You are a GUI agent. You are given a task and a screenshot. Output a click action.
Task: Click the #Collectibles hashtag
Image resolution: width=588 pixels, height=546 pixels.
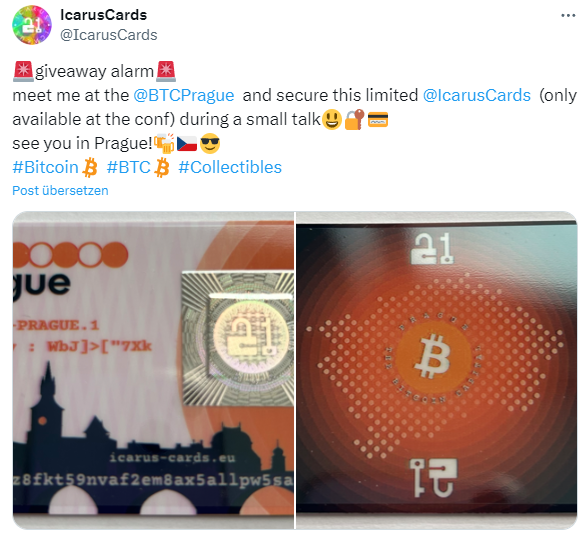click(230, 167)
